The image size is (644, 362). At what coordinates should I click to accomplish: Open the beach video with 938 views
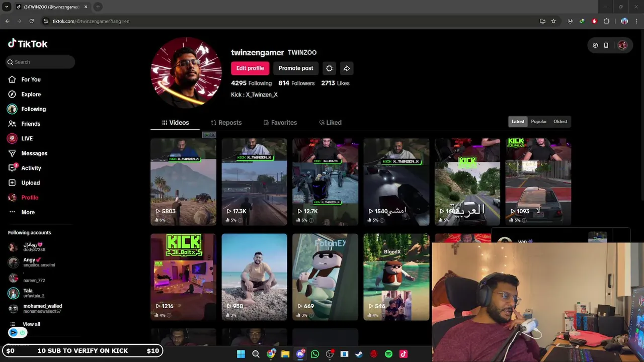254,277
